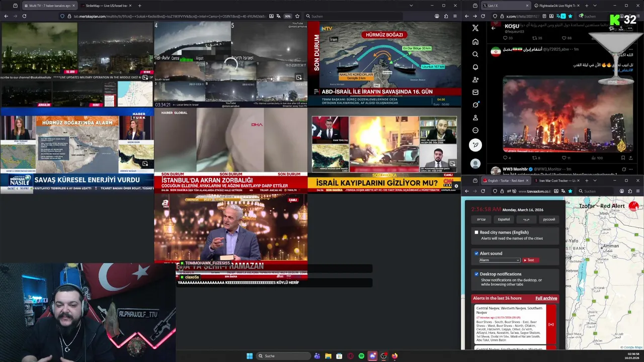Switch Tzofar language to русский
The height and width of the screenshot is (362, 644).
pos(549,219)
